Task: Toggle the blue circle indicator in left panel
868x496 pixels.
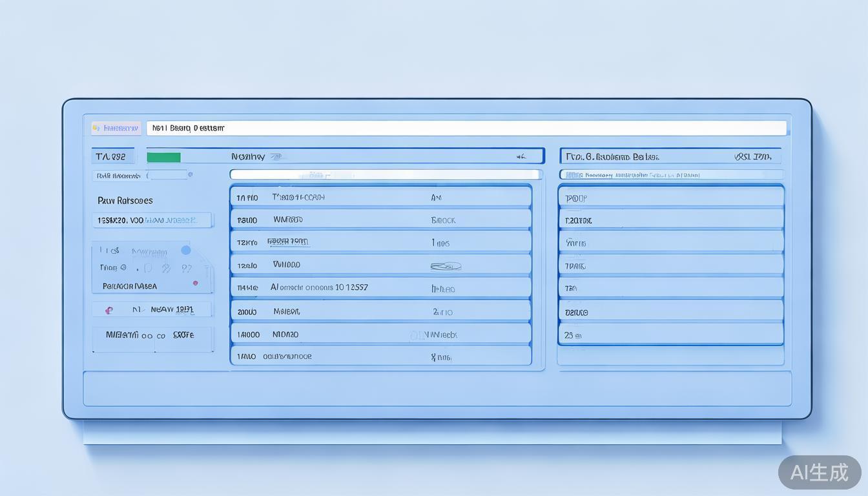Action: [186, 250]
